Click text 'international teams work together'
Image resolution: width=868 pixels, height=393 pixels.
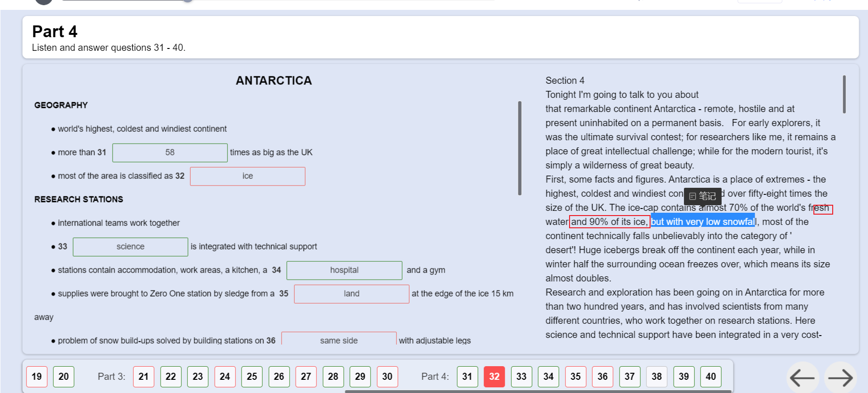point(119,223)
